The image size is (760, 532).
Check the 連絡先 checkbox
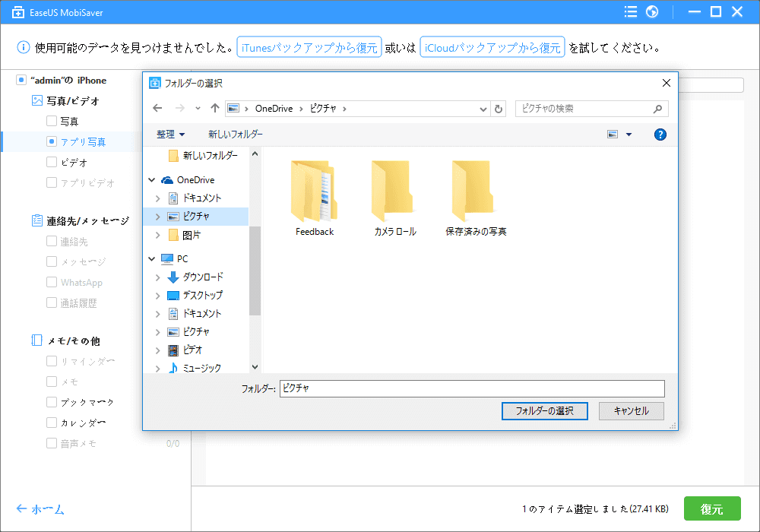[52, 241]
